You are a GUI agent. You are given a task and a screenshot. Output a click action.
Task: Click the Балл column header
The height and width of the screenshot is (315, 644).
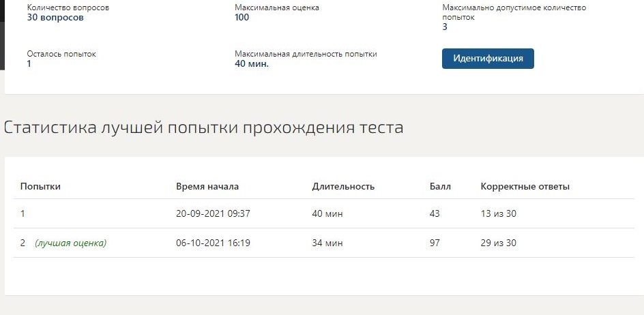point(440,186)
